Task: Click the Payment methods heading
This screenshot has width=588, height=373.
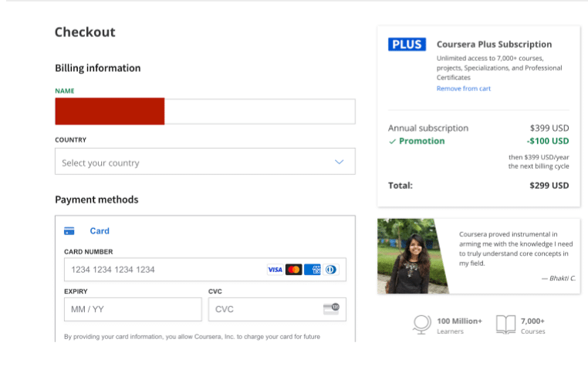Action: 96,200
